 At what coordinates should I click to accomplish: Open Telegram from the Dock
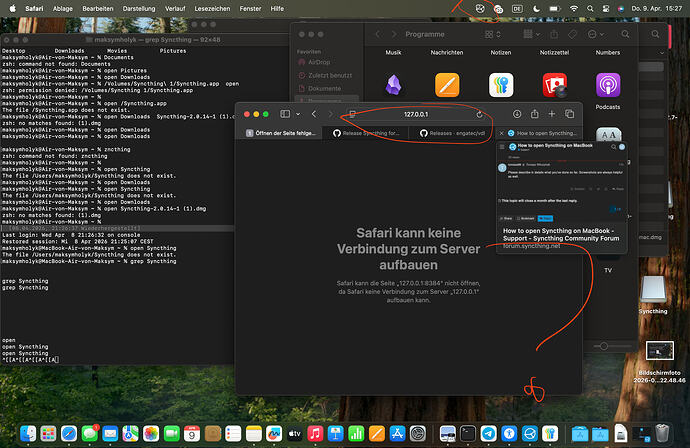coord(488,434)
